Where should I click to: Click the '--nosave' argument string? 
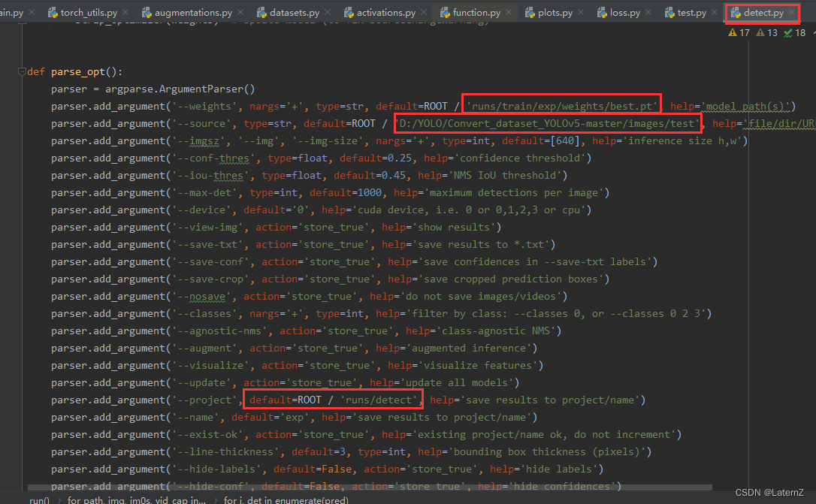click(201, 296)
